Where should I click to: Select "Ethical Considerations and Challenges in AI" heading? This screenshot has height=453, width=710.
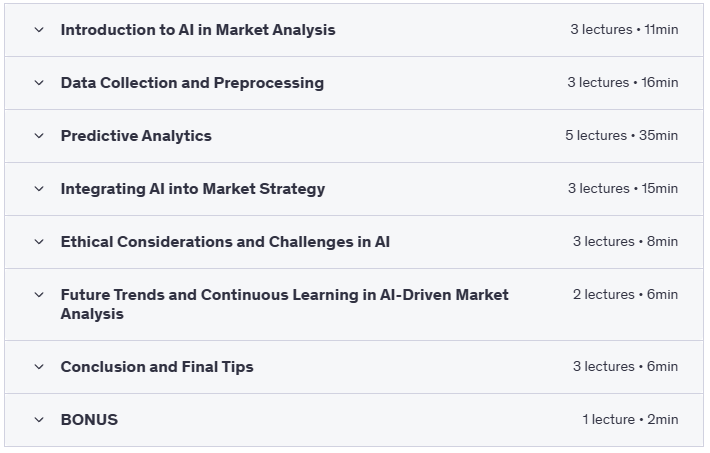click(225, 242)
